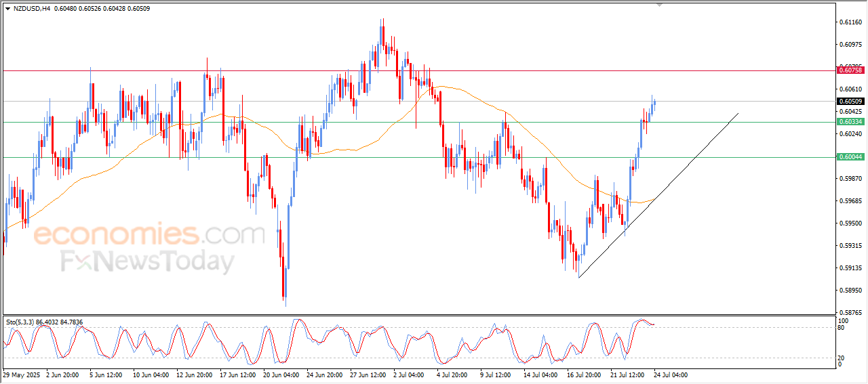
Task: Click the 24 Jun 20:00 time label
Action: pos(324,375)
